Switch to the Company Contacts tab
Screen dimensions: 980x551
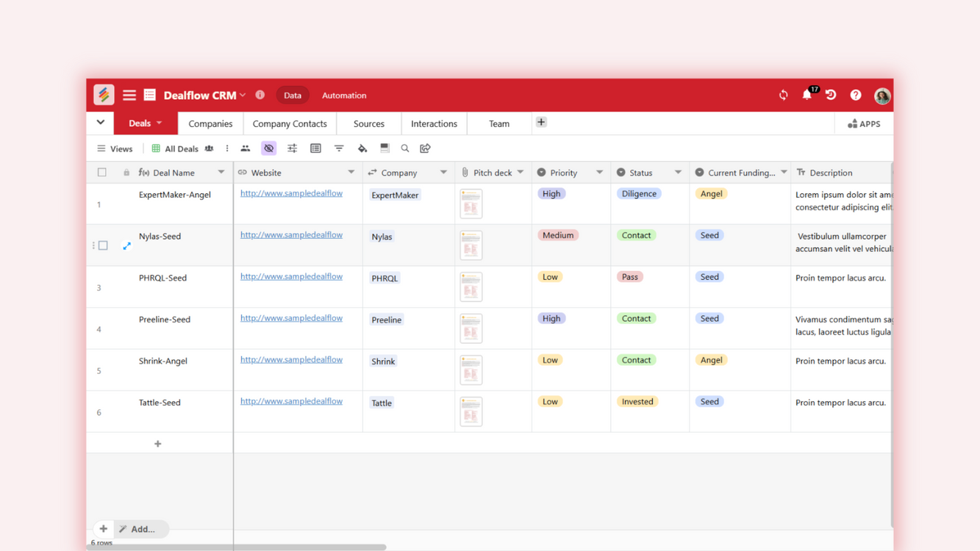[290, 123]
